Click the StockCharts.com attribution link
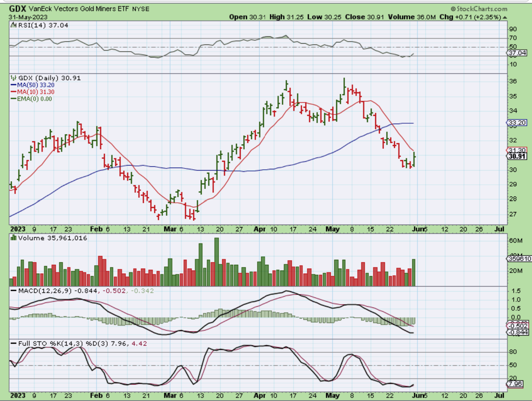 [482, 9]
